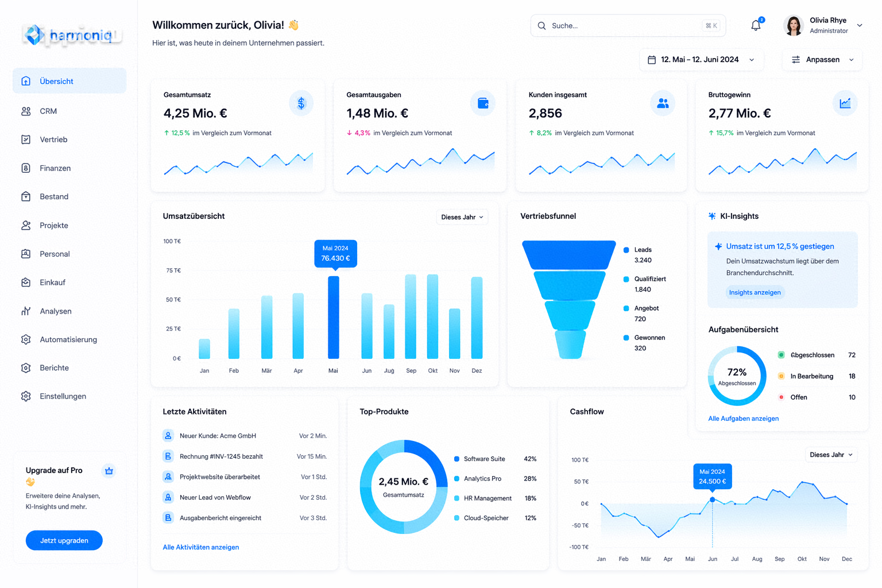Open Dieses Jahr dropdown in Cashflow
Image resolution: width=882 pixels, height=588 pixels.
[831, 455]
